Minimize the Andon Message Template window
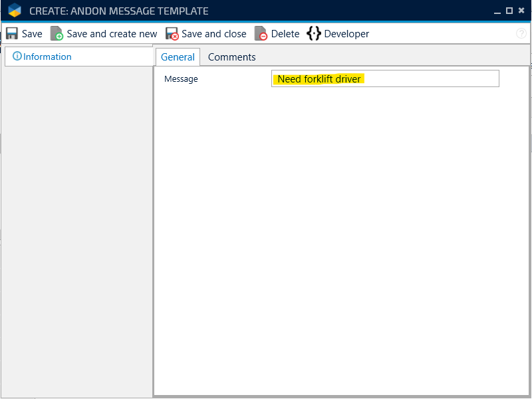The image size is (532, 399). [497, 11]
